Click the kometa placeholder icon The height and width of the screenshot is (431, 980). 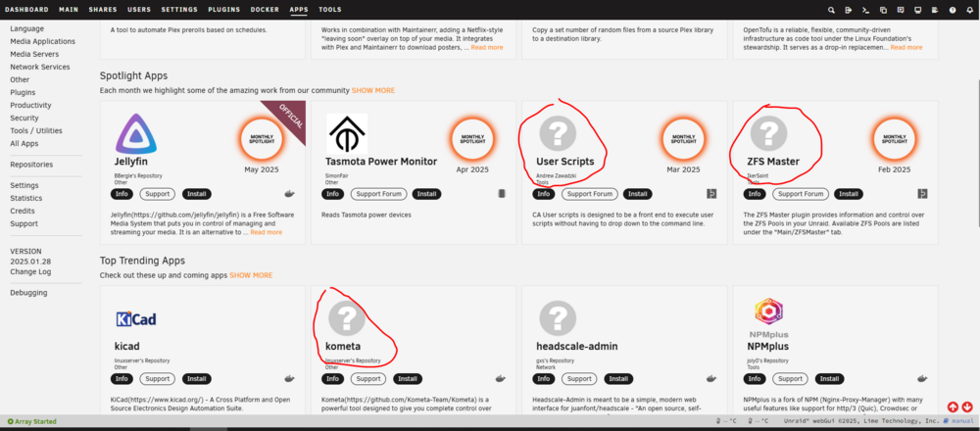tap(347, 316)
